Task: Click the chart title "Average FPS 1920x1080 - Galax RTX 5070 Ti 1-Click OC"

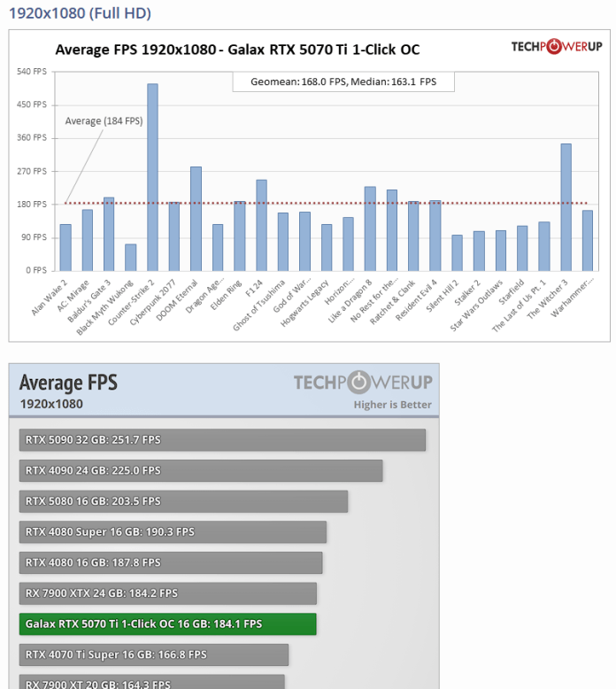Action: coord(237,50)
